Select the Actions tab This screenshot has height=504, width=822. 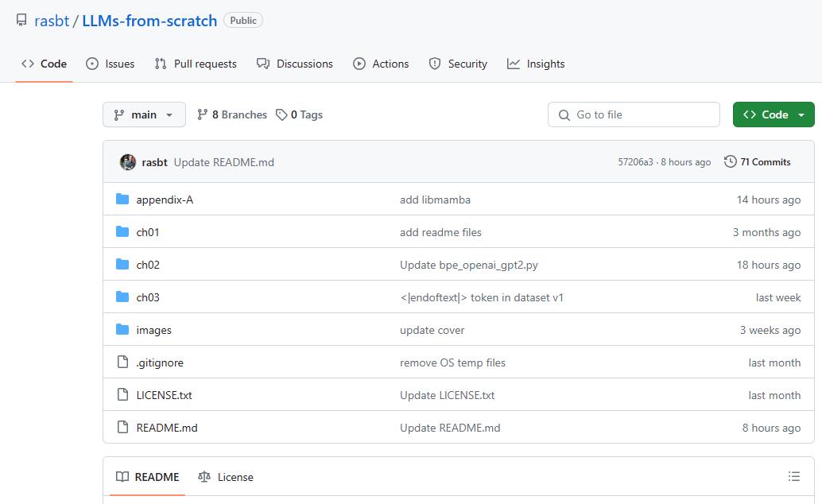click(x=381, y=64)
